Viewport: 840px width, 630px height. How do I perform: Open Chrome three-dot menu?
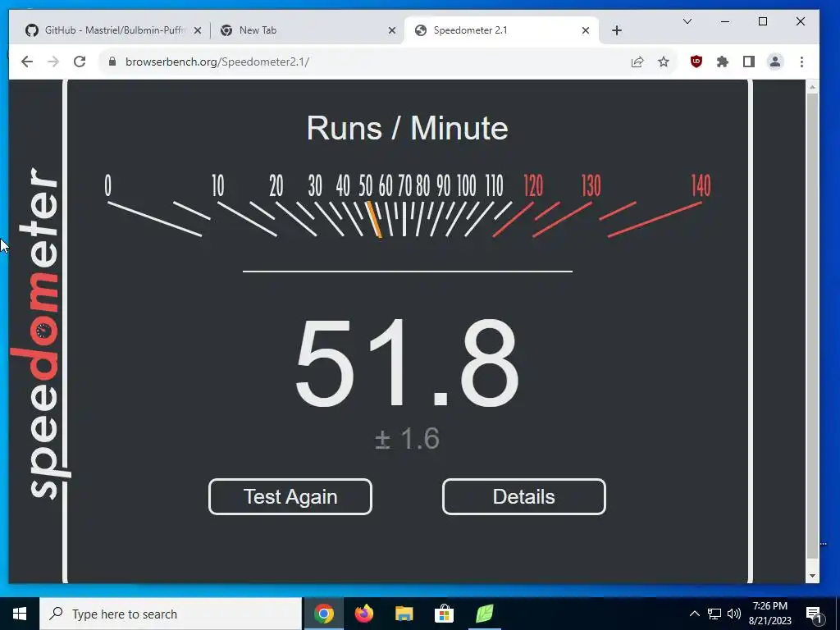[801, 62]
